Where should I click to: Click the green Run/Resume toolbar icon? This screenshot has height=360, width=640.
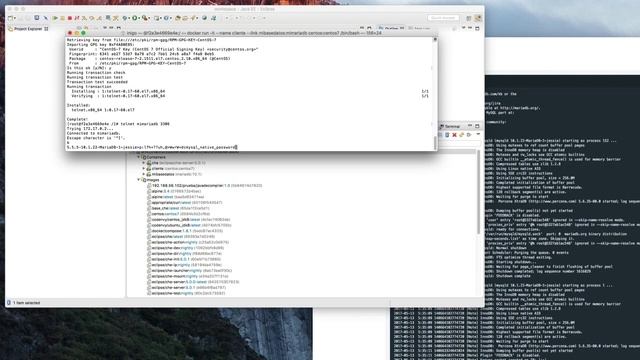point(55,18)
